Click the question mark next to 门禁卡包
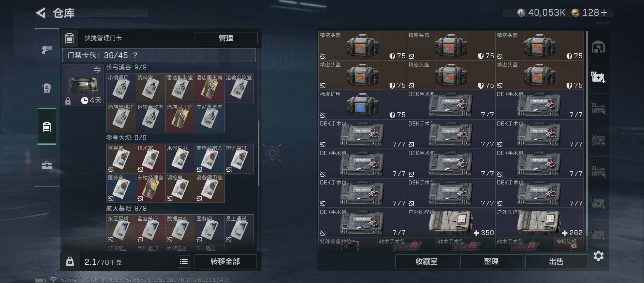Image resolution: width=644 pixels, height=283 pixels. click(135, 55)
